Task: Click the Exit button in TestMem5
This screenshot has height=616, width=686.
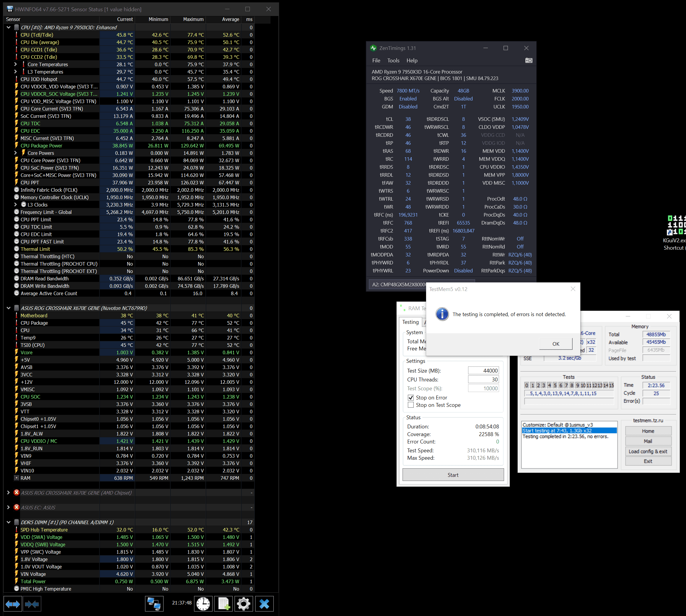Action: [x=648, y=461]
